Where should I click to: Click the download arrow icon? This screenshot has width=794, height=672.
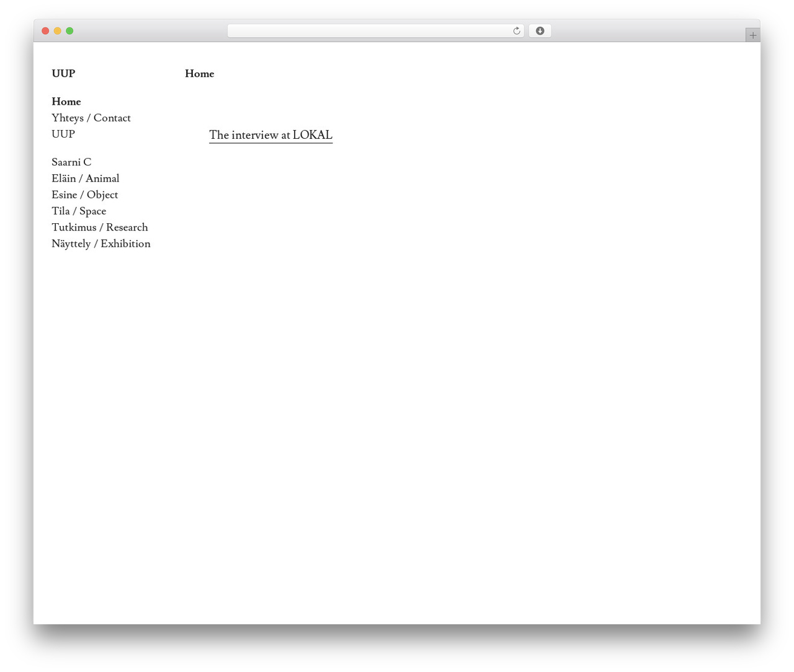(540, 31)
